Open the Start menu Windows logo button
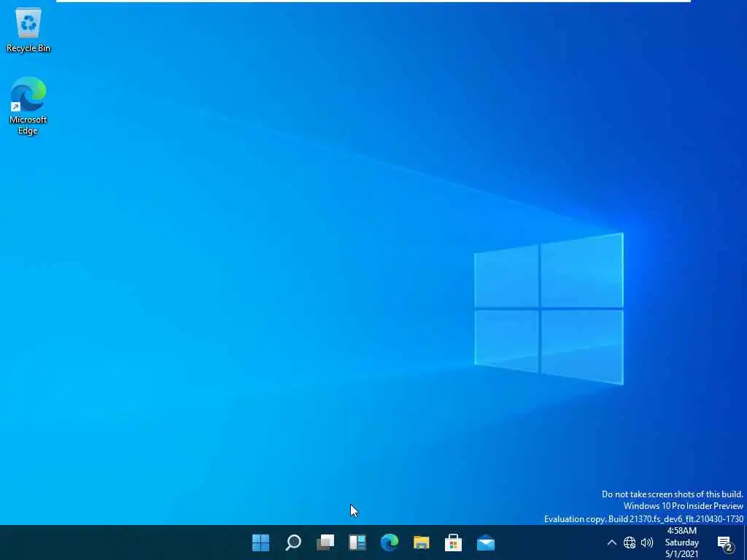This screenshot has width=747, height=560. 260,542
